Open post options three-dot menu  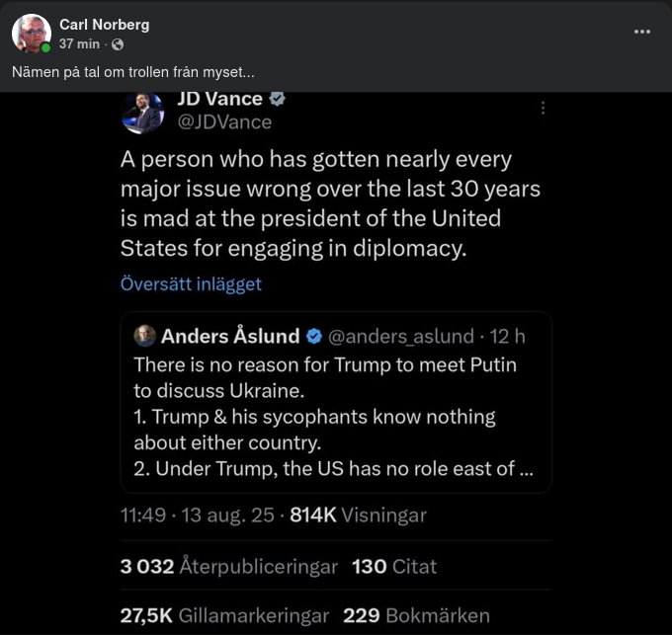click(642, 32)
